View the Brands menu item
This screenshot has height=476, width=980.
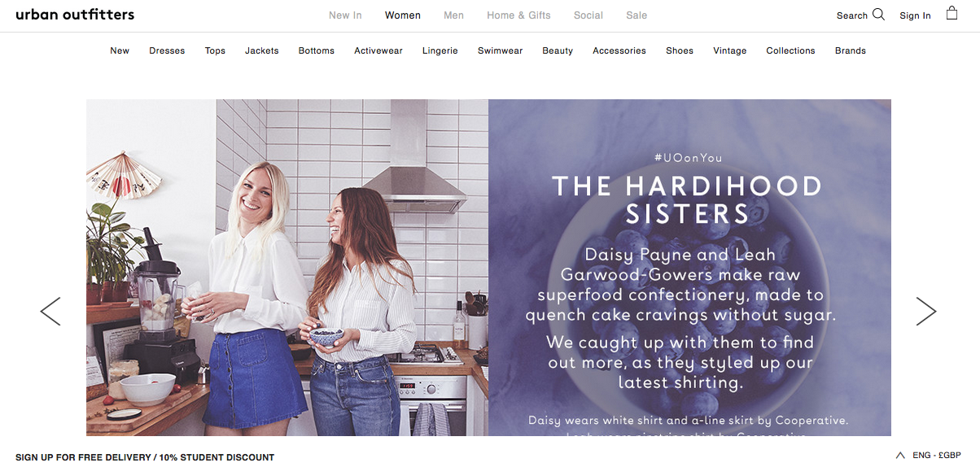(851, 50)
